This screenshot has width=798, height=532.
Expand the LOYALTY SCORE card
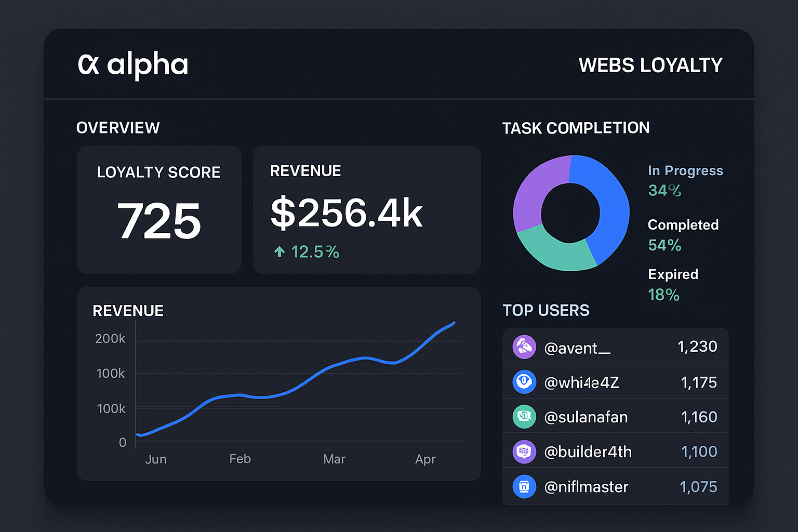[158, 210]
